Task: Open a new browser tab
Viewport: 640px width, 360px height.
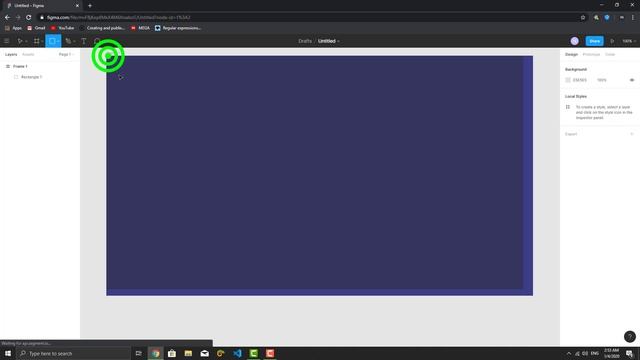Action: click(x=90, y=6)
